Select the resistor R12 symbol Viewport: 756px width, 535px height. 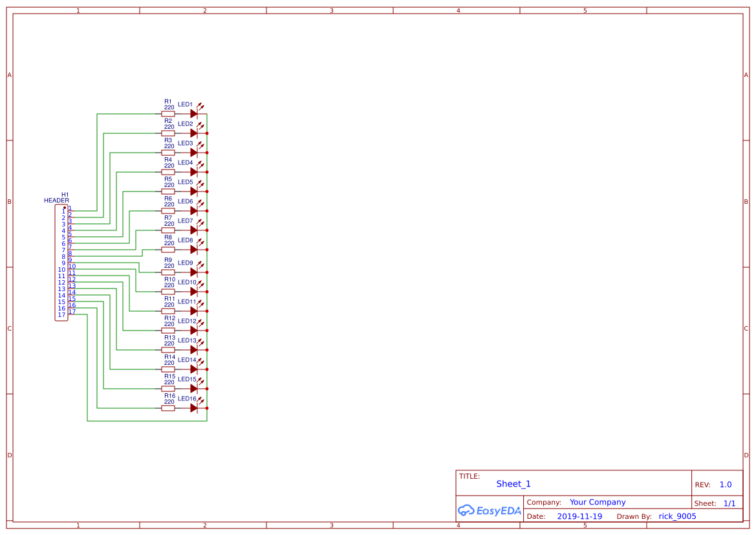(168, 330)
